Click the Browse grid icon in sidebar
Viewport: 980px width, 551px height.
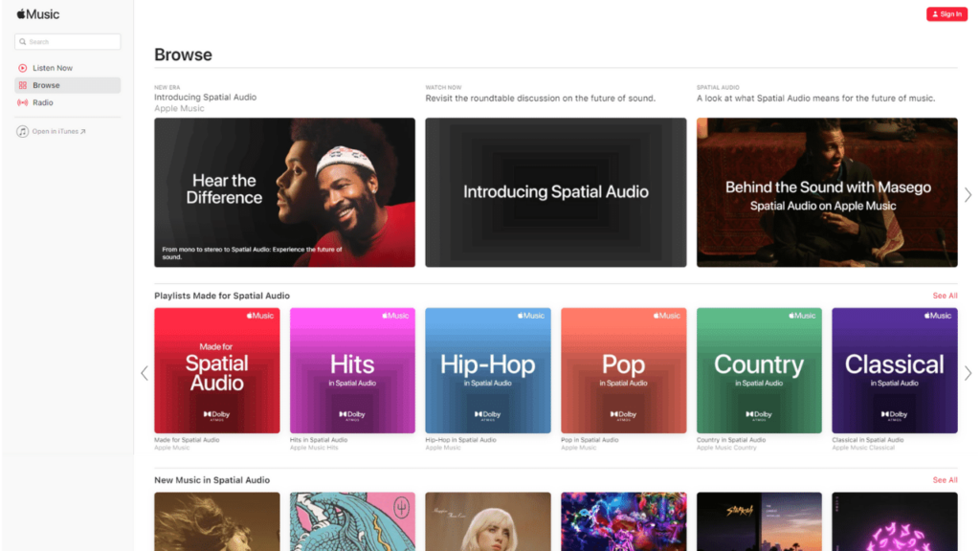[x=23, y=85]
